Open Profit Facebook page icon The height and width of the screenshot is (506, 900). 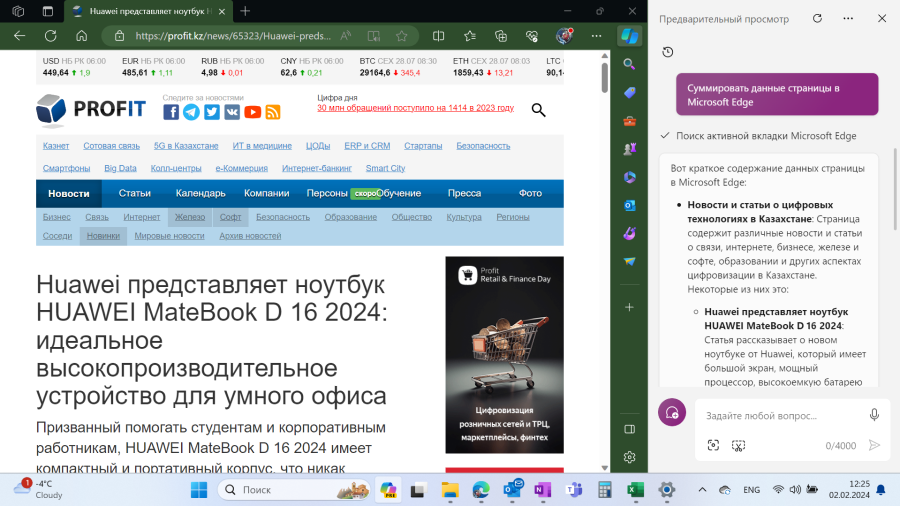[x=171, y=112]
